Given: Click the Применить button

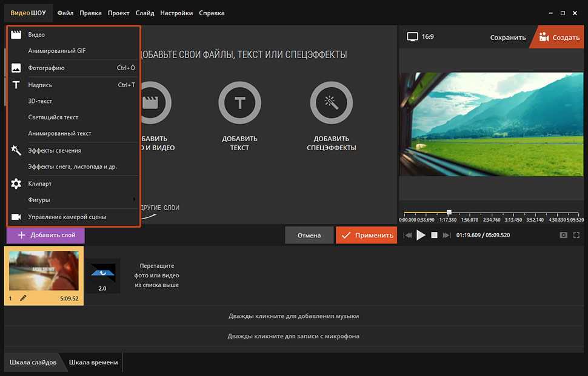Looking at the screenshot, I should tap(366, 235).
